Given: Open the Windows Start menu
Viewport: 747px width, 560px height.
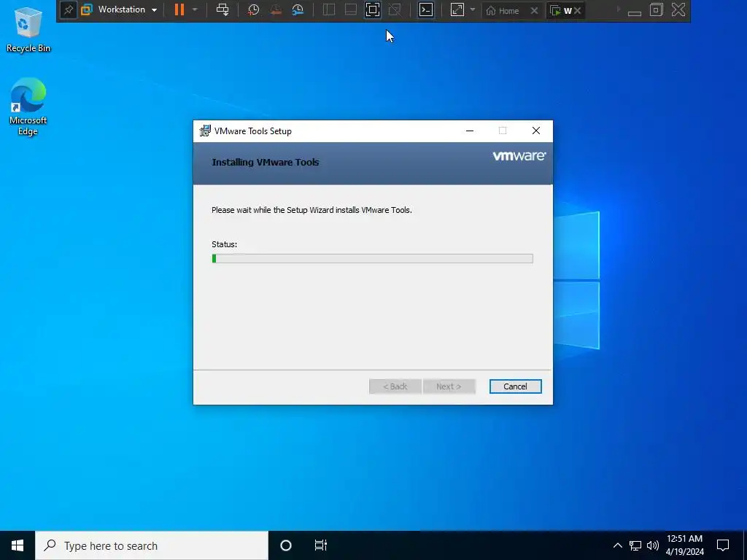Looking at the screenshot, I should tap(18, 545).
